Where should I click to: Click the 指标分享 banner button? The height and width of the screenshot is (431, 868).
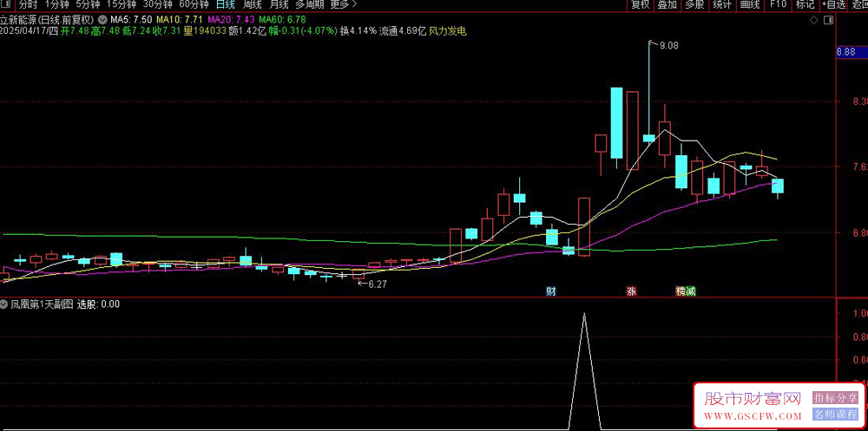835,398
